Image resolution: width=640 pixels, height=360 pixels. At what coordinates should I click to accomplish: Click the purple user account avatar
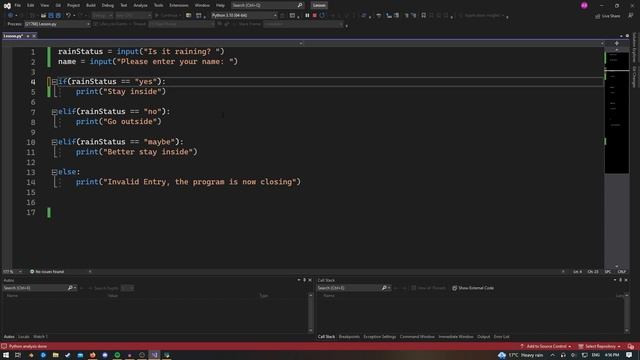pyautogui.click(x=584, y=5)
